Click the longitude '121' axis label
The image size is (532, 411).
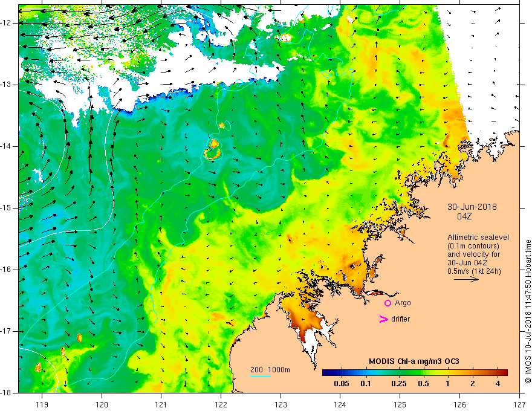(161, 404)
